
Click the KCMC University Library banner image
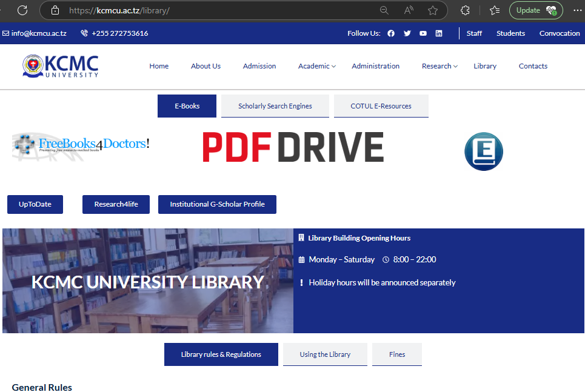(148, 281)
